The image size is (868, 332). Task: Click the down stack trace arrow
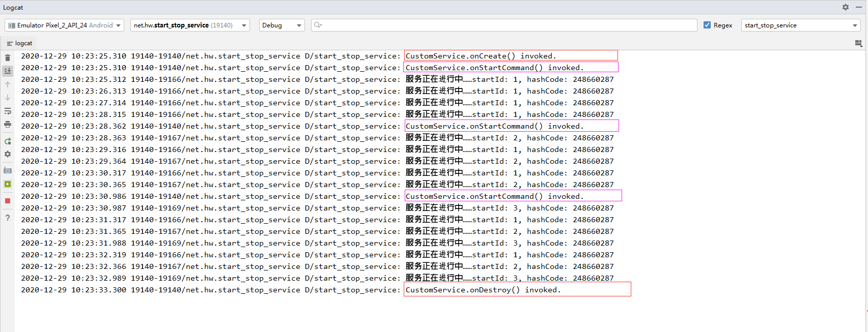[8, 98]
